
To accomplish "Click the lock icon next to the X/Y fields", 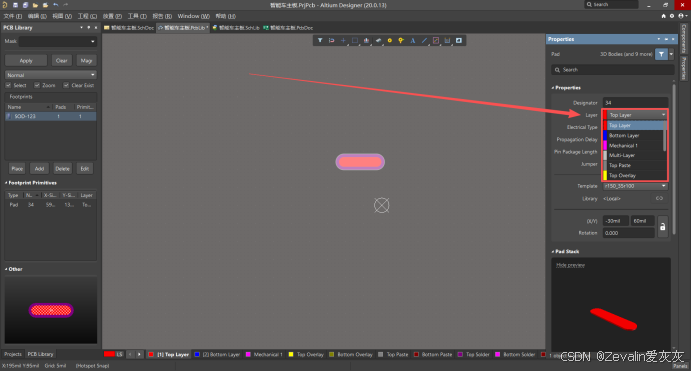I will (662, 227).
